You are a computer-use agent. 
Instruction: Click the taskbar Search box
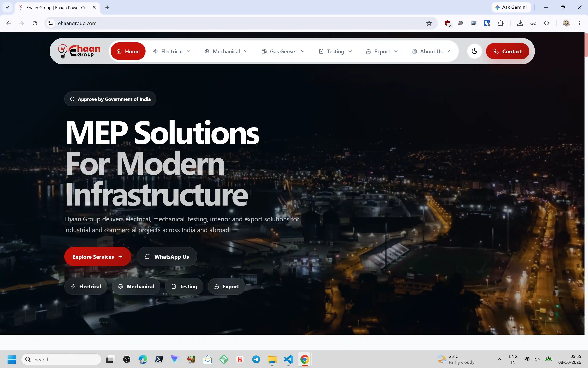pyautogui.click(x=62, y=359)
